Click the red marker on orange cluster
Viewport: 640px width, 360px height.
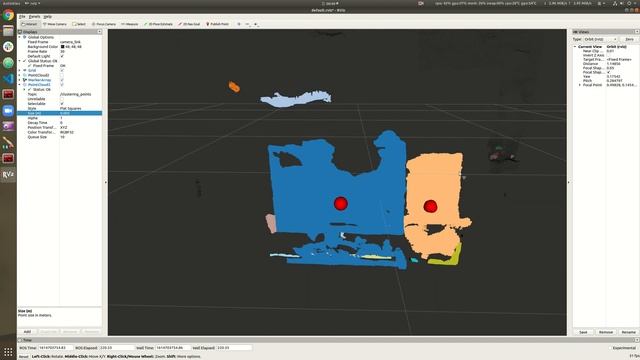click(430, 206)
